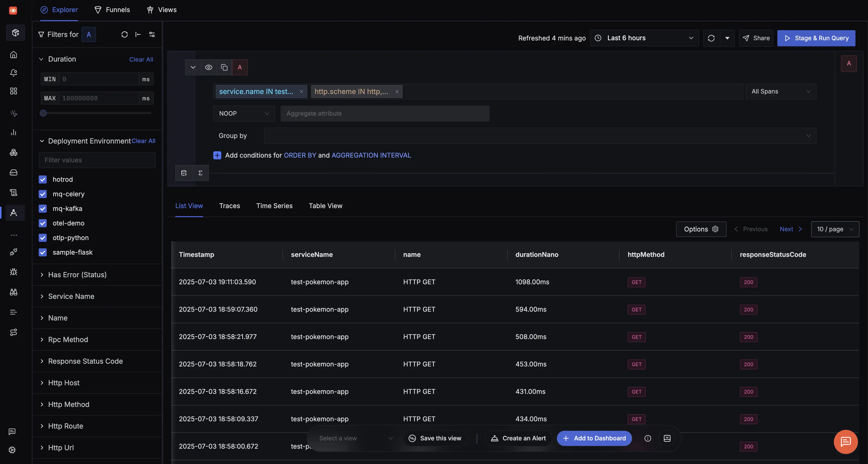Remove the service.name filter tag
The image size is (868, 464).
click(302, 92)
